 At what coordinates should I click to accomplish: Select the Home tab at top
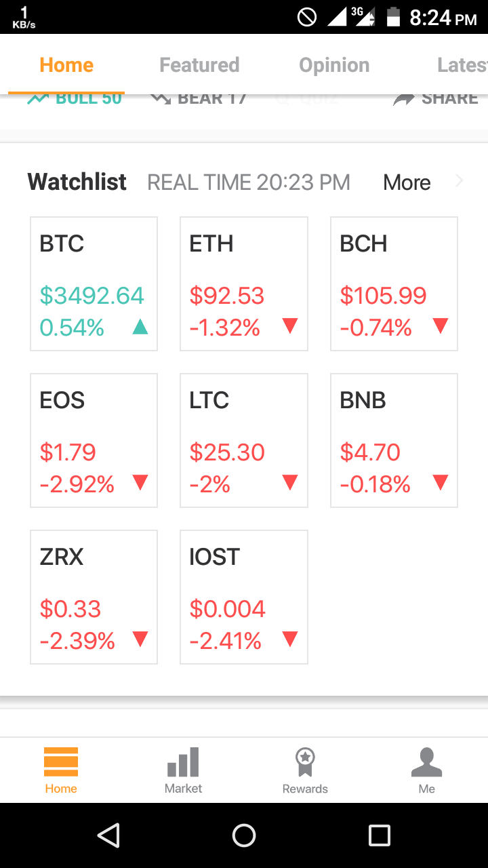(66, 65)
